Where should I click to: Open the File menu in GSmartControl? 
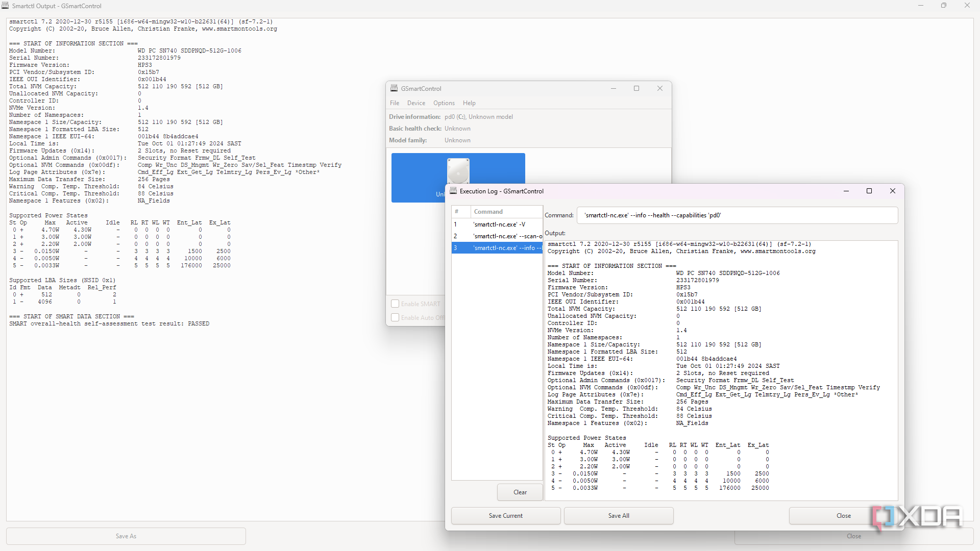point(395,103)
